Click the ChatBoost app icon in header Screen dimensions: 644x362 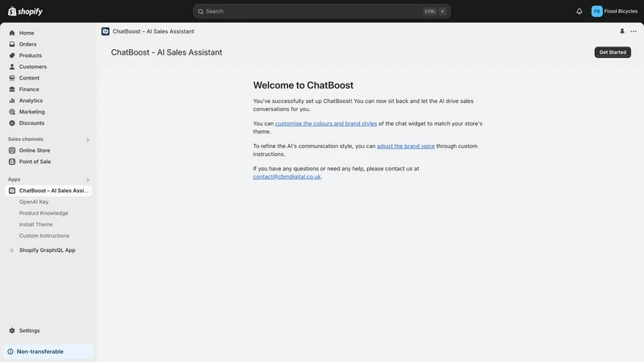(x=105, y=31)
